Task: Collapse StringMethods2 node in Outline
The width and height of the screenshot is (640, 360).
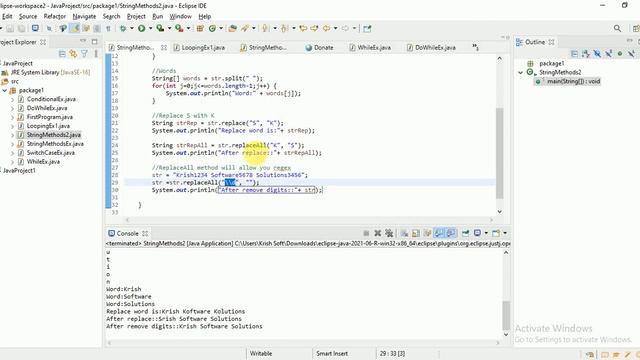Action: pyautogui.click(x=520, y=72)
